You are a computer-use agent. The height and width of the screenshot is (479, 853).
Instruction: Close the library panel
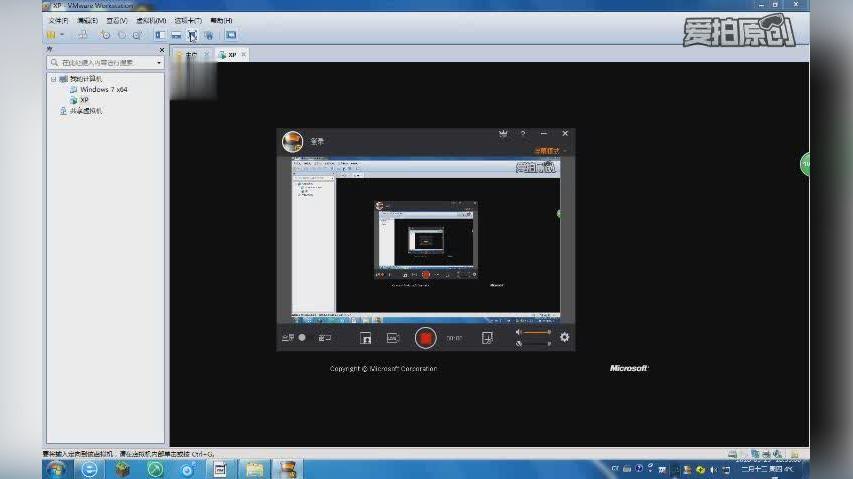pyautogui.click(x=162, y=50)
